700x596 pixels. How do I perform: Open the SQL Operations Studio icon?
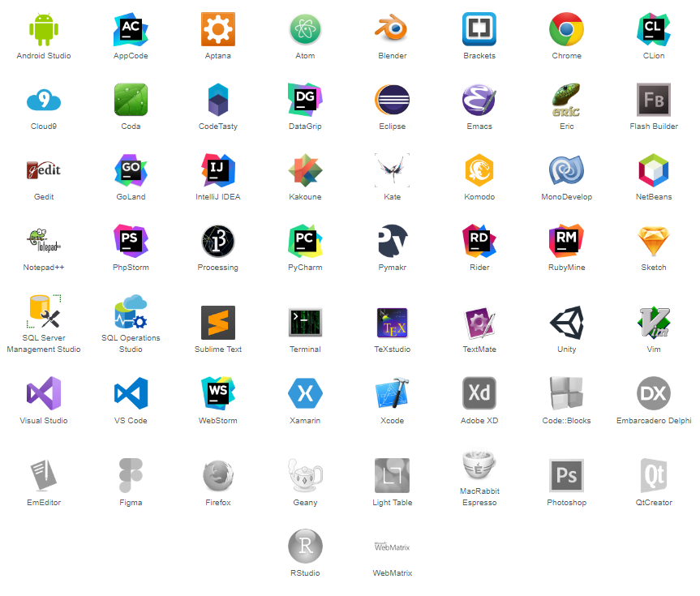[131, 311]
